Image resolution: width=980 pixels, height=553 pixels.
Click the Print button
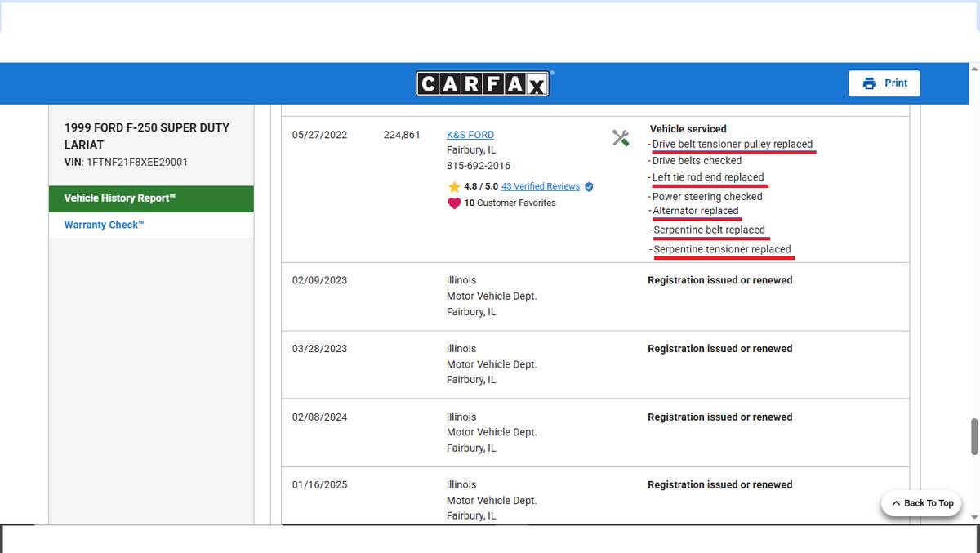[x=884, y=83]
